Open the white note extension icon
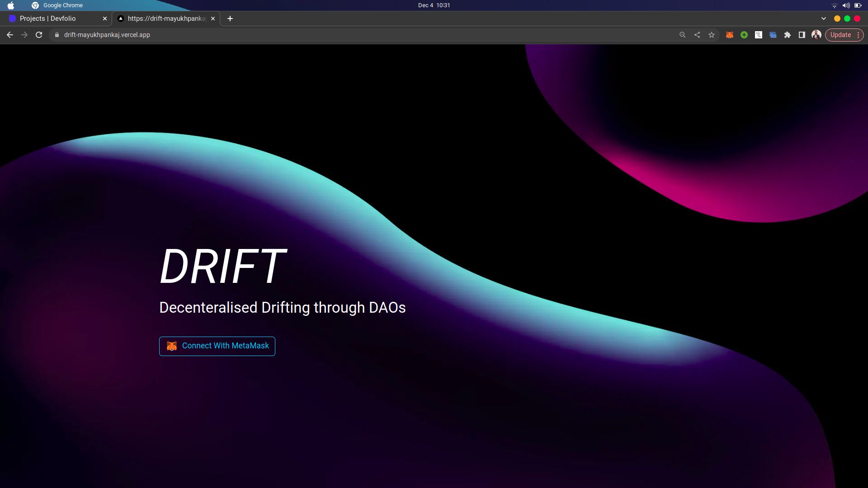868x488 pixels. click(x=759, y=35)
